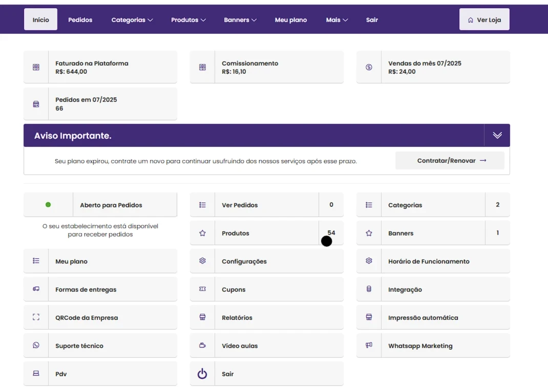
Task: Go to Pedidos in the top menu
Action: click(x=80, y=20)
